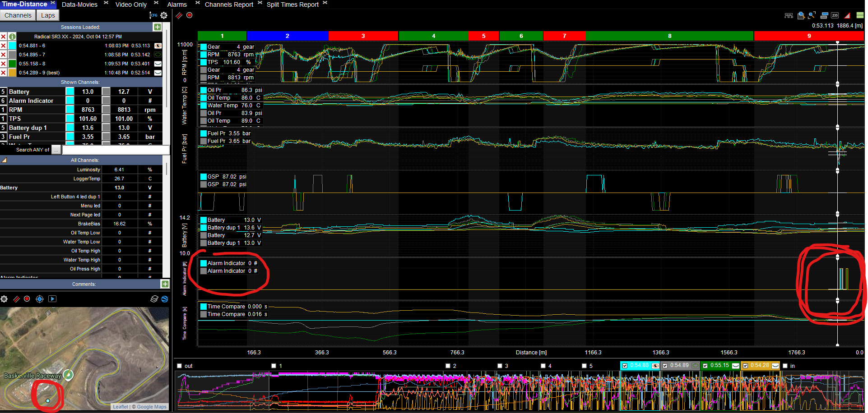The image size is (868, 413).
Task: Click the cyan color swatch for Battery
Action: coord(70,92)
